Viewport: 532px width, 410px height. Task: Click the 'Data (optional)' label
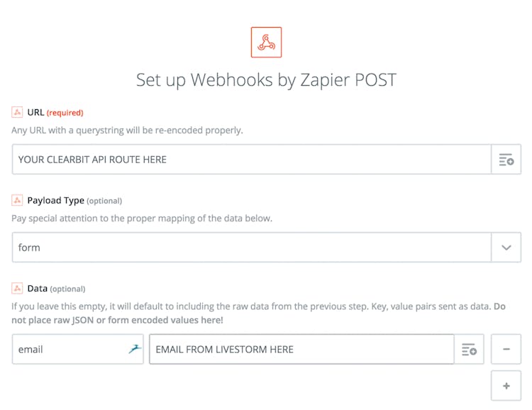[x=56, y=288]
